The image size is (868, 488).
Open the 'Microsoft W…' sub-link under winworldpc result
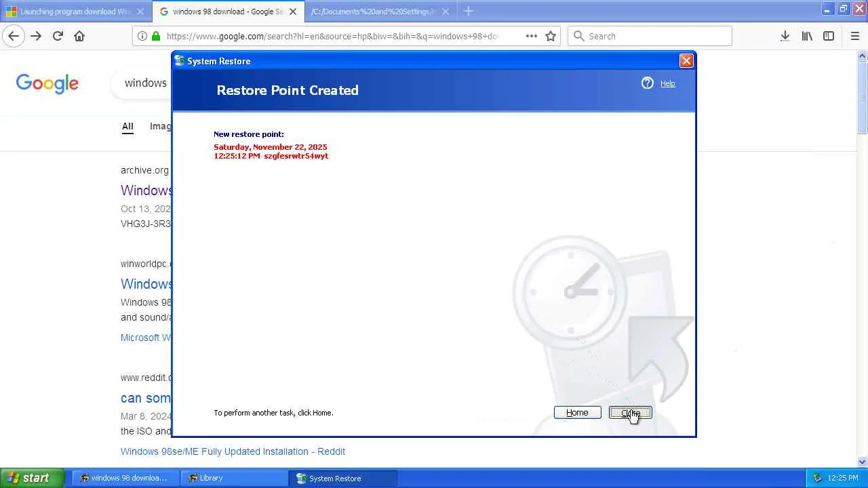point(146,338)
